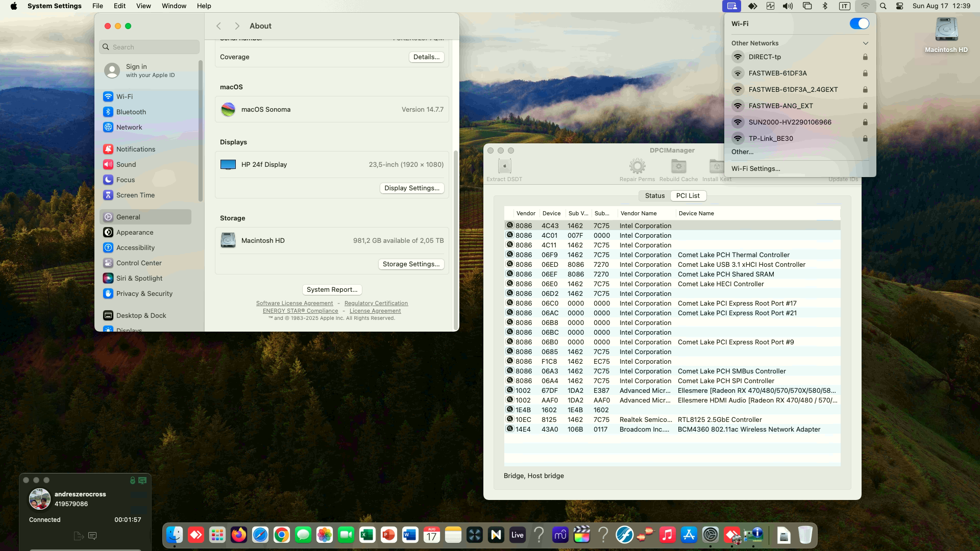
Task: Launch Safari from the Dock
Action: [260, 535]
